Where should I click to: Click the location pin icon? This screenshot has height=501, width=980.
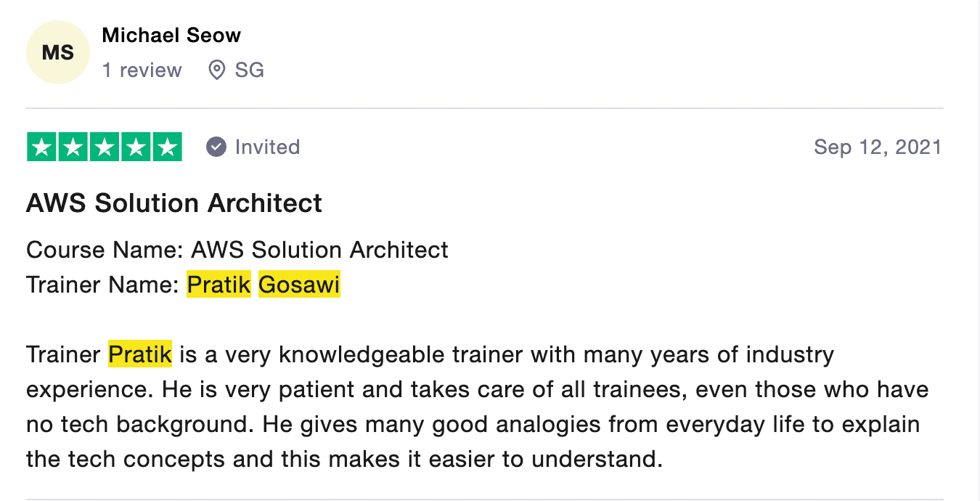coord(216,70)
